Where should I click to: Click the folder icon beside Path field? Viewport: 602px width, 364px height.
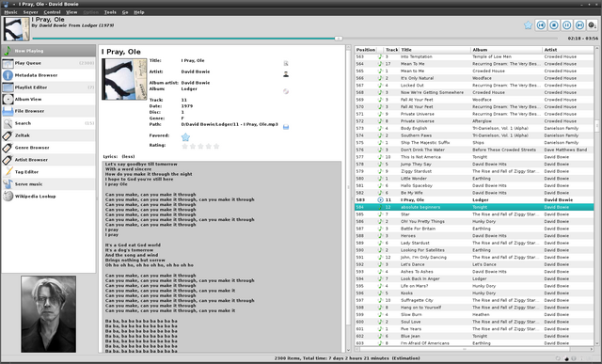[286, 127]
